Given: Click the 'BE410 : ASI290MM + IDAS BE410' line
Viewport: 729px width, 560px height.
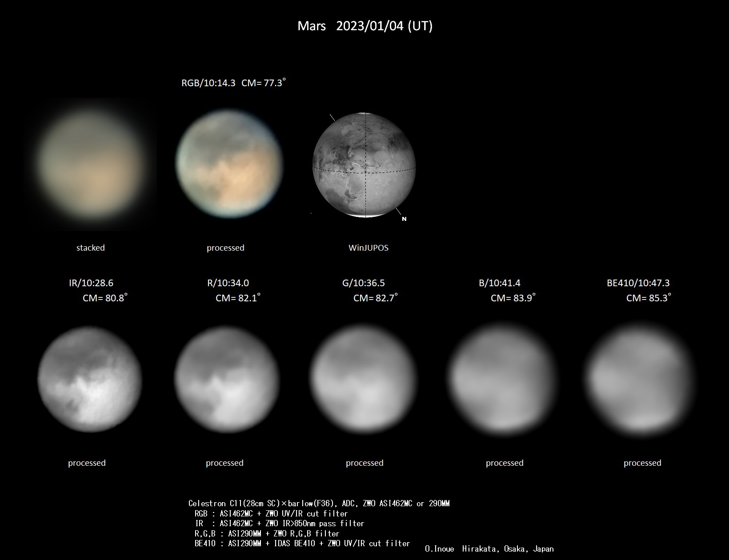Looking at the screenshot, I should (302, 543).
